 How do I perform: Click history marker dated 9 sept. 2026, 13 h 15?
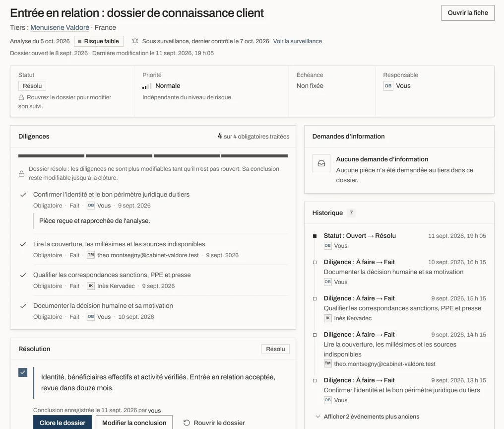pyautogui.click(x=315, y=380)
